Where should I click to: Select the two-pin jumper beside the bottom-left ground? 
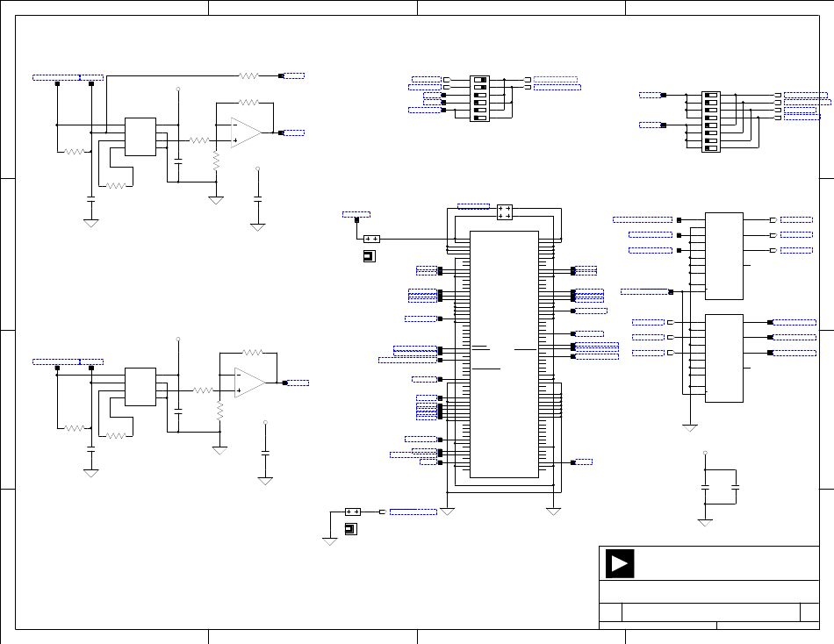[x=353, y=512]
